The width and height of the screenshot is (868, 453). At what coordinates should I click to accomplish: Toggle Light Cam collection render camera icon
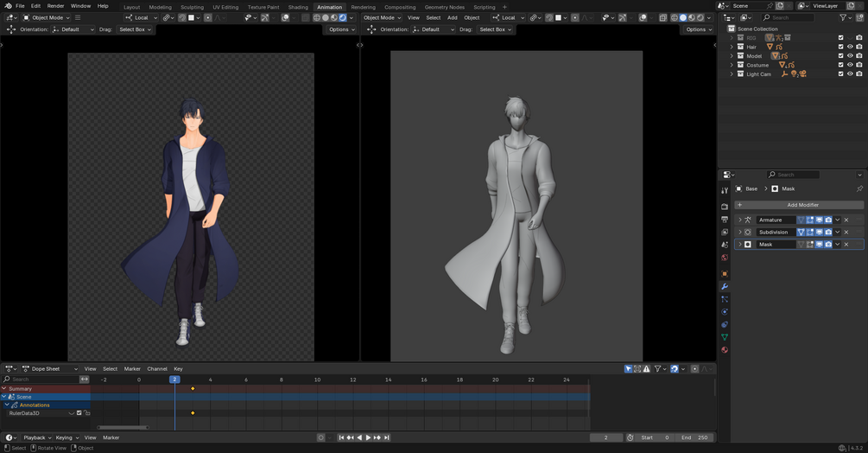[x=859, y=74]
